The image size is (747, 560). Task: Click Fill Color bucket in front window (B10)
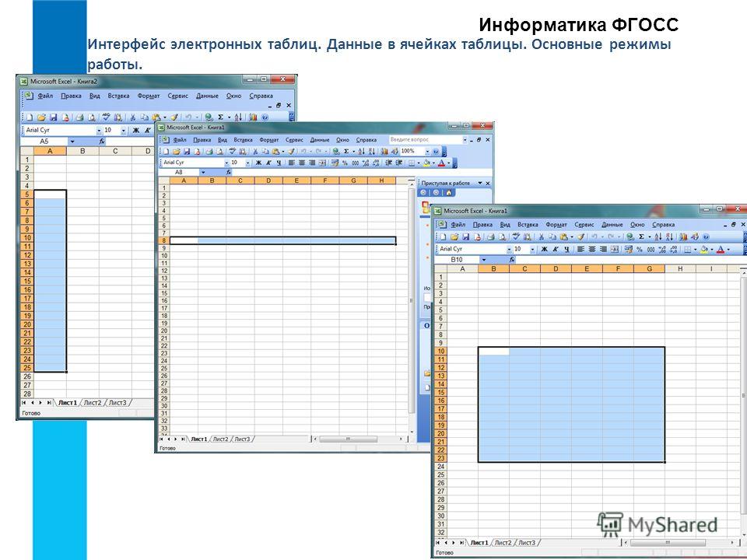(x=703, y=249)
